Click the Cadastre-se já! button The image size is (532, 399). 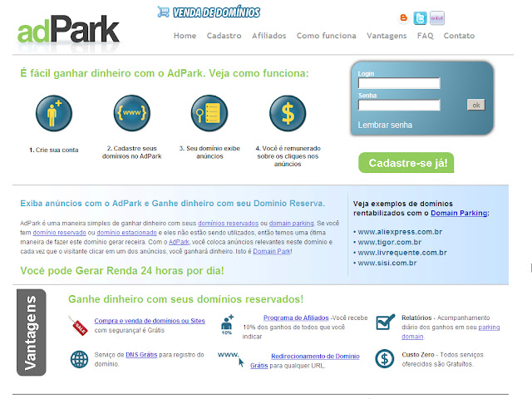(406, 163)
